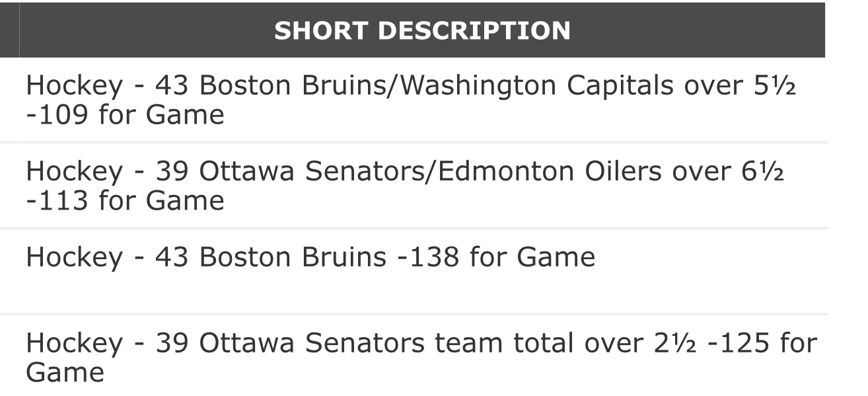Click the SHORT DESCRIPTION column header

tap(422, 30)
